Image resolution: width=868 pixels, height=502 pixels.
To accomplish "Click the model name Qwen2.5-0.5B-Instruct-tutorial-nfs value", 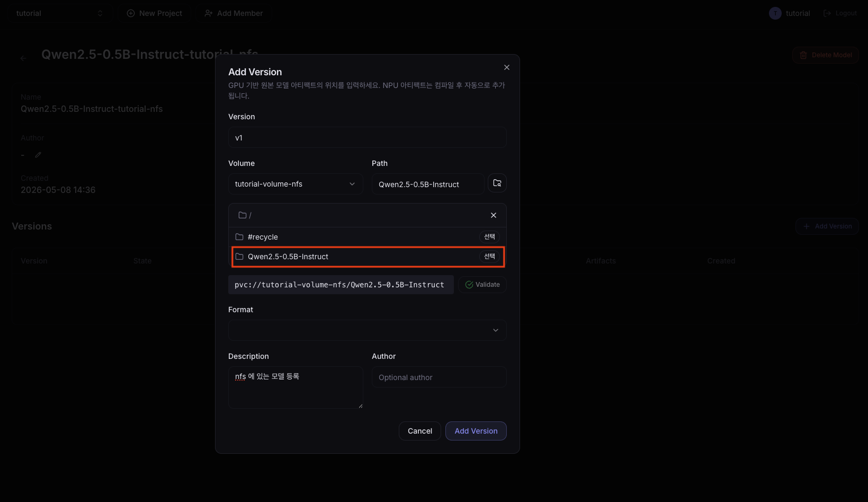I will [x=92, y=109].
